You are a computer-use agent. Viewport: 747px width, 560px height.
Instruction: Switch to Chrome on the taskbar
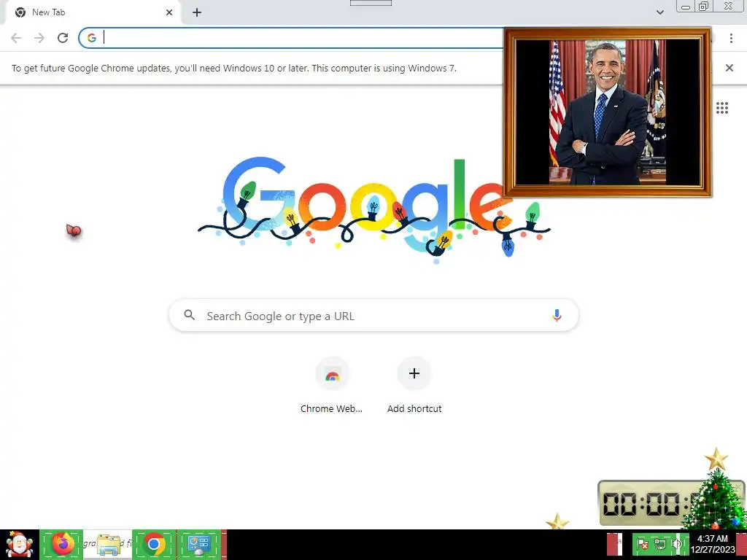(x=155, y=545)
